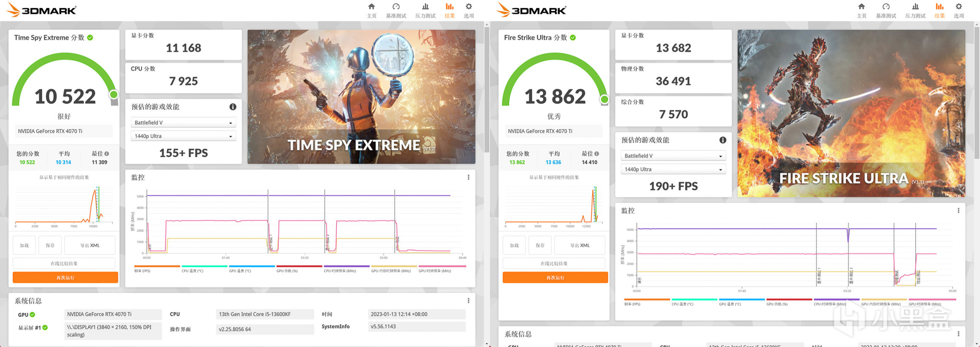Open info icon of 预估的游戏效能 in Fire Strike window

click(x=723, y=140)
